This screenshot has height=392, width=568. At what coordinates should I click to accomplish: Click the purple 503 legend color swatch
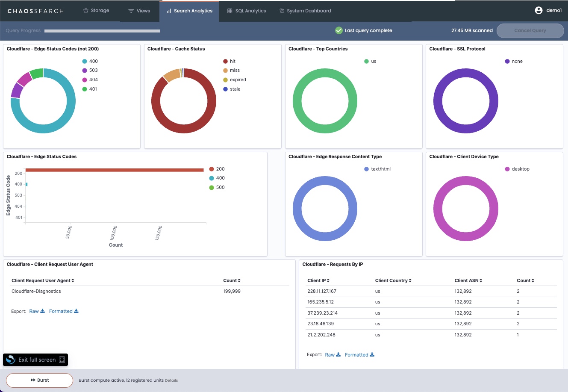click(x=85, y=71)
